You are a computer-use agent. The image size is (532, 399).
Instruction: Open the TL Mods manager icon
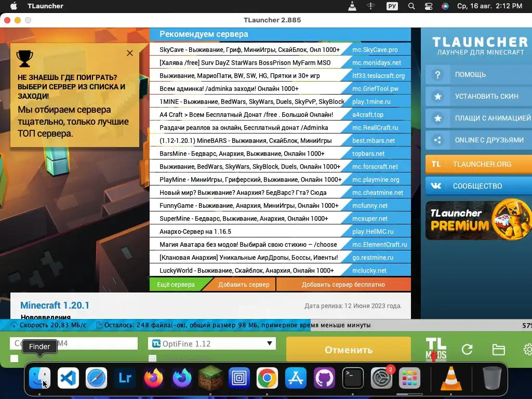[436, 350]
